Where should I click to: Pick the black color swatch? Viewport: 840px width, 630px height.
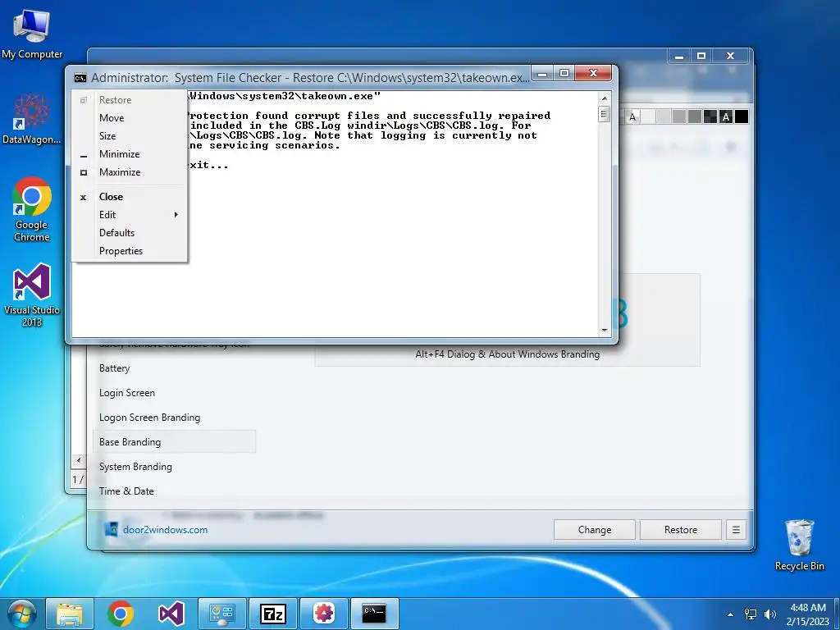pyautogui.click(x=742, y=116)
